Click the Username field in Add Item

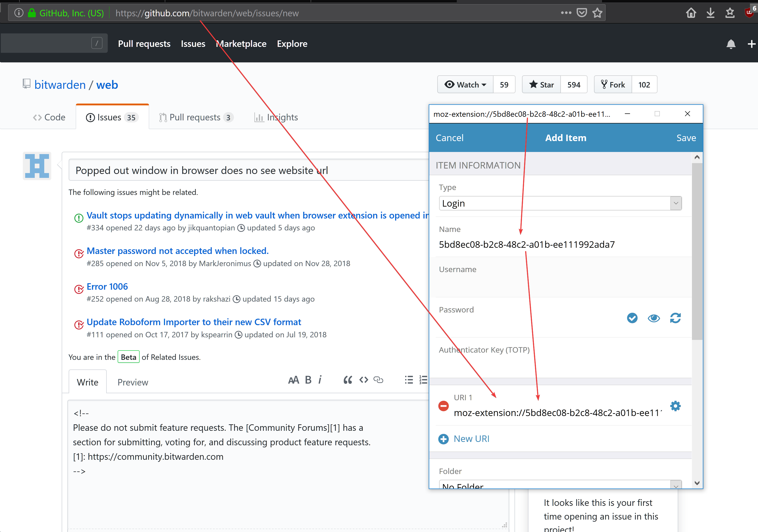[560, 284]
